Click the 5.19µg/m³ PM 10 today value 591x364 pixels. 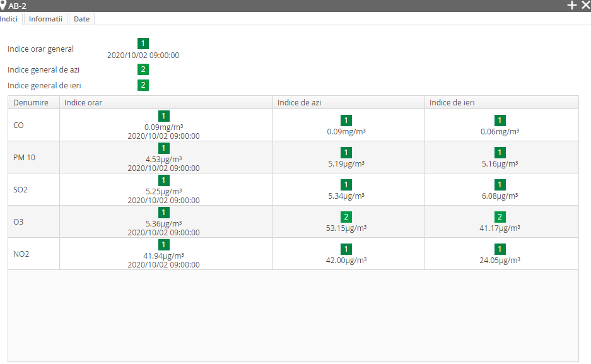pyautogui.click(x=346, y=163)
